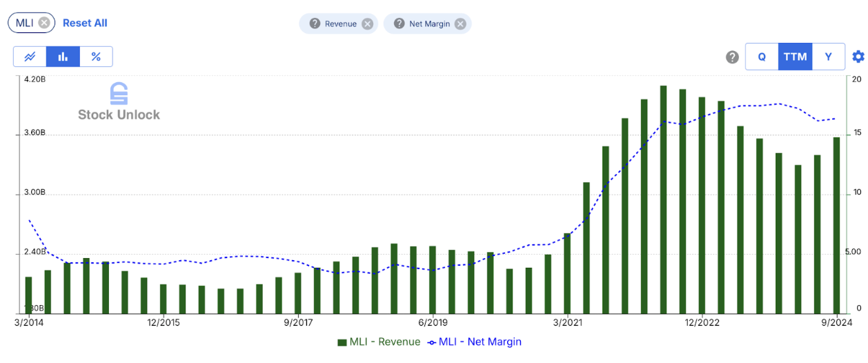Remove the Net Margin metric chip

[460, 23]
